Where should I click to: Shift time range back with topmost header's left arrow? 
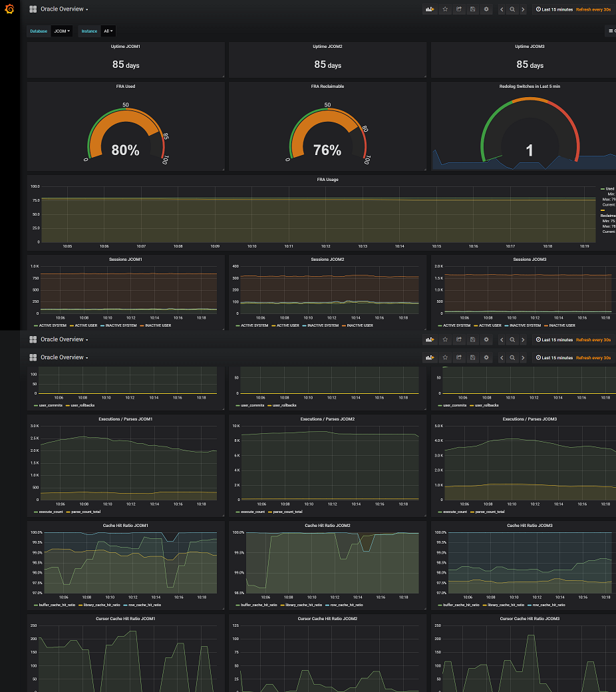coord(502,9)
